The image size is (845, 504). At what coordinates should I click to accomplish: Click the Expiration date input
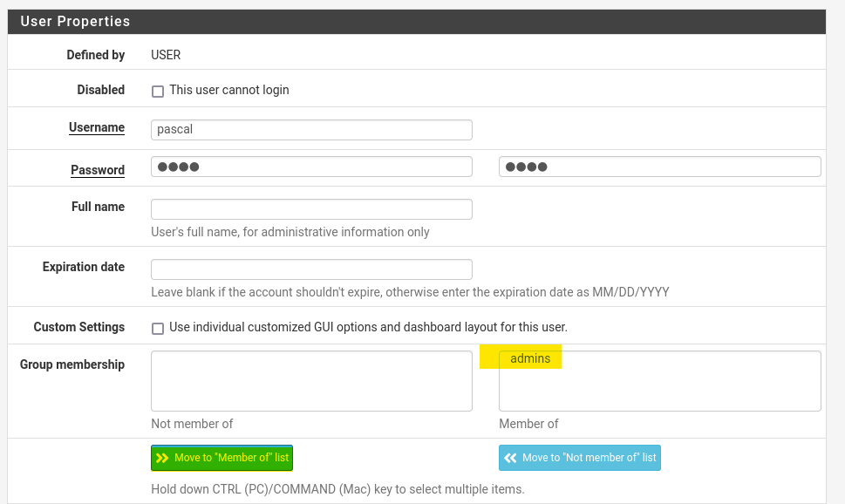(311, 269)
